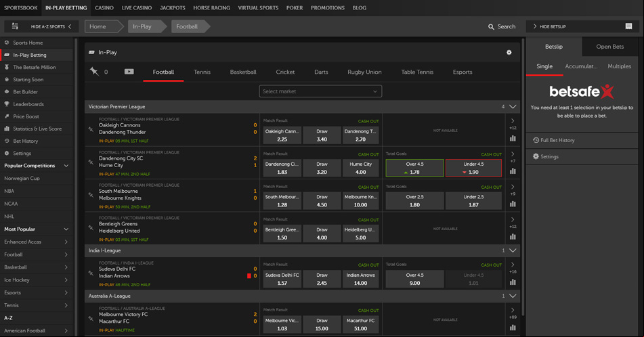Open statistics chart for South Melbourne match
Screen dimensions: 644x337
(x=513, y=204)
